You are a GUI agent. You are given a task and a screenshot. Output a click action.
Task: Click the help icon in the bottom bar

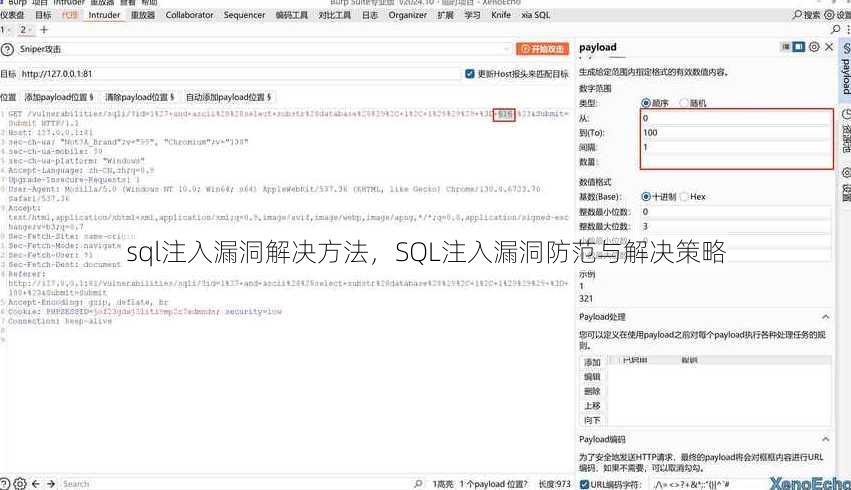tap(5, 483)
